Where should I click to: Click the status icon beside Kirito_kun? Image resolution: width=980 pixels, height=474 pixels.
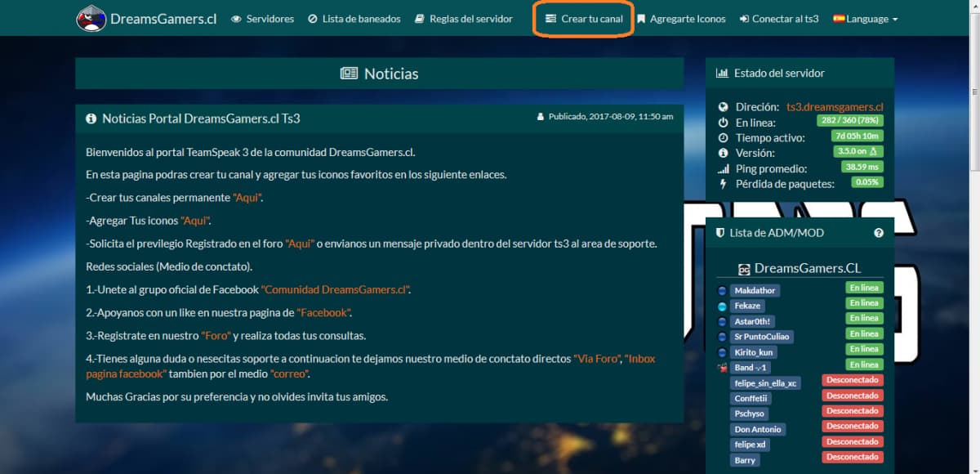(x=722, y=352)
